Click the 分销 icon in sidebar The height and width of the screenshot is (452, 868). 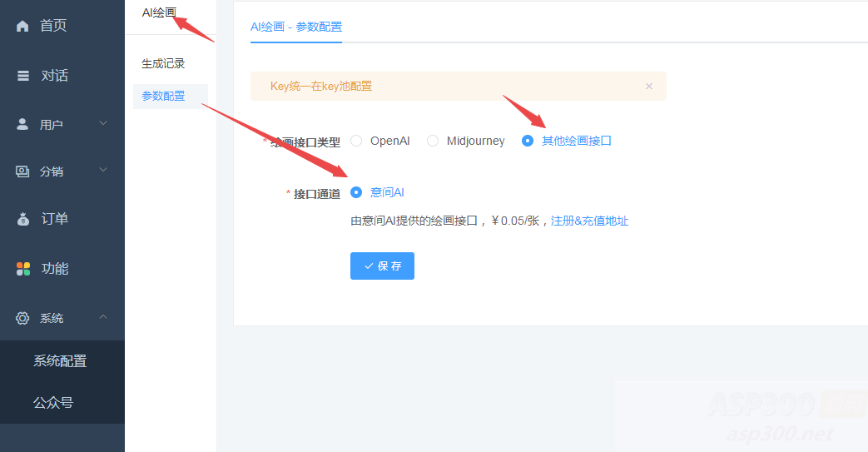point(22,171)
